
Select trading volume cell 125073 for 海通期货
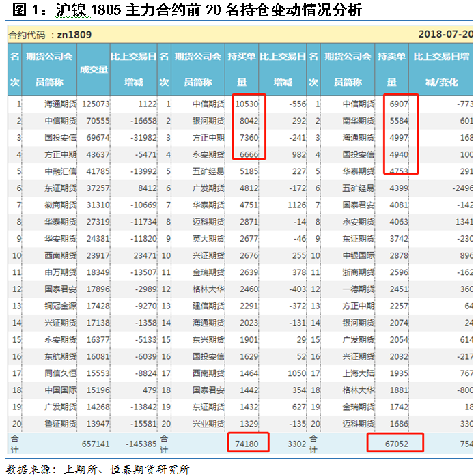[96, 104]
